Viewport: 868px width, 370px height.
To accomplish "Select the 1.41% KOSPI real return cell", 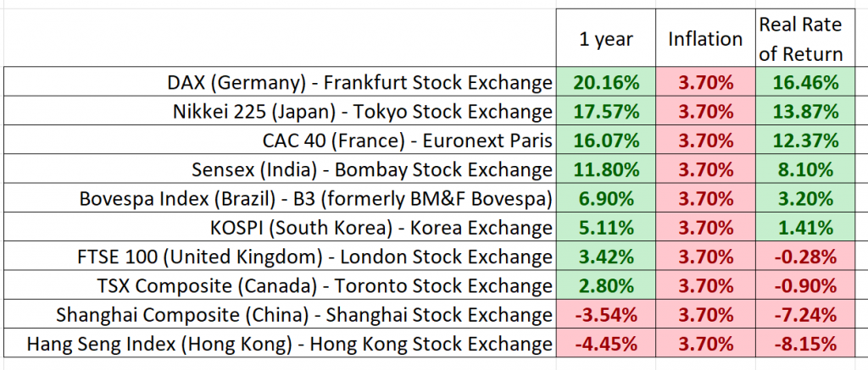I will click(800, 227).
